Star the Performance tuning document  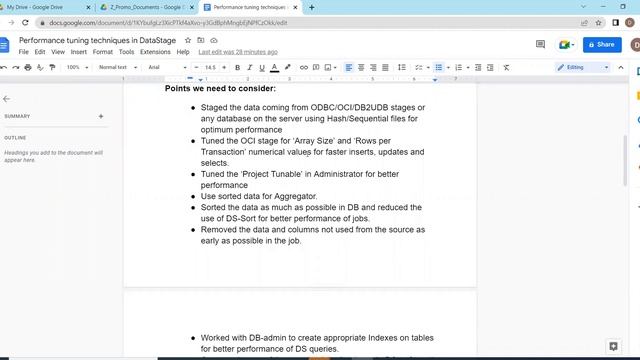coord(188,40)
